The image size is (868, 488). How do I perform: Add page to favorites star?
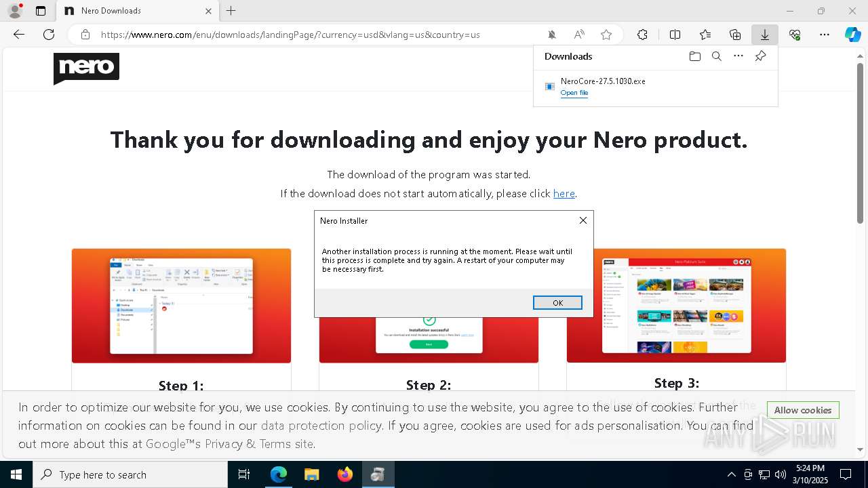pyautogui.click(x=606, y=35)
